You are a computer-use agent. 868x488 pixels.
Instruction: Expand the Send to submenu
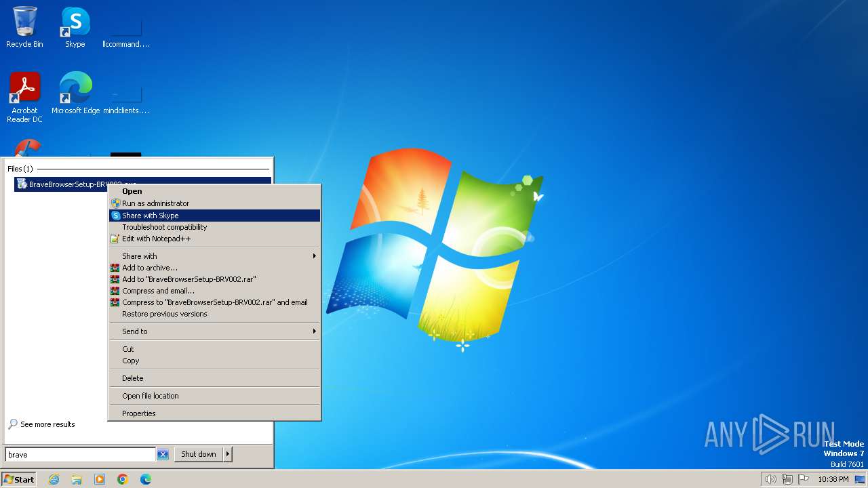click(x=214, y=331)
